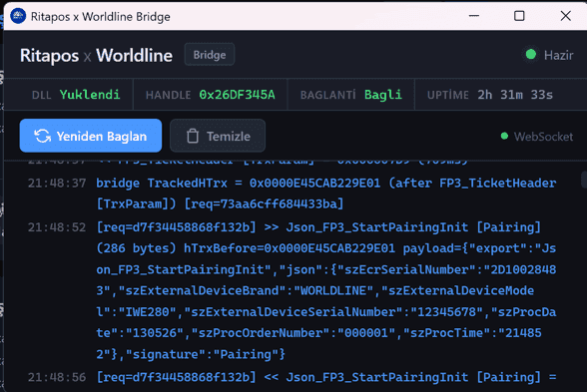587x392 pixels.
Task: Minimize the Ritapos x Worldline Bridge window
Action: click(474, 16)
